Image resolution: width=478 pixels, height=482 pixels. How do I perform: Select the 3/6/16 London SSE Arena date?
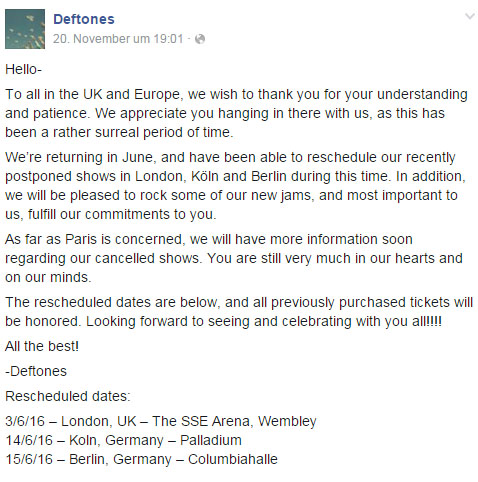[161, 421]
